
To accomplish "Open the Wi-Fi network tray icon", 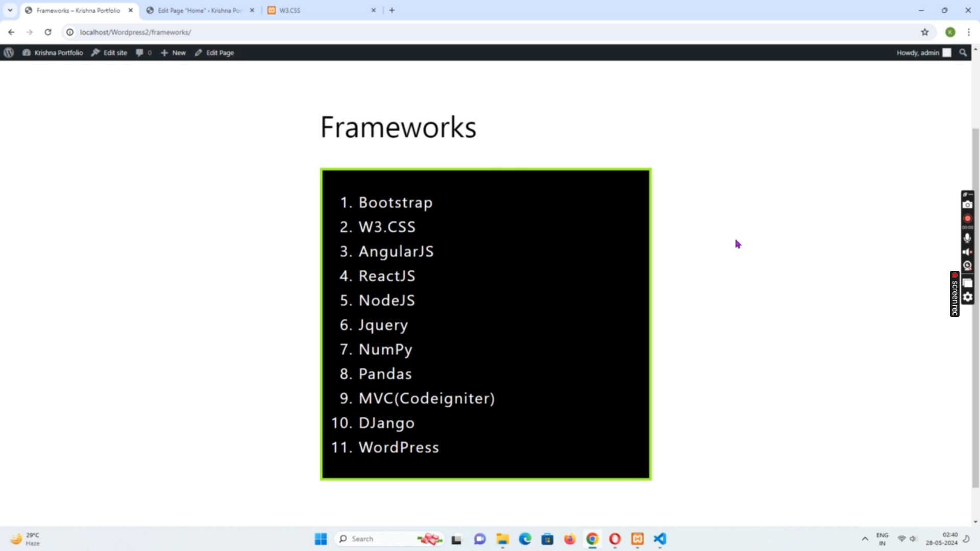I will pyautogui.click(x=901, y=539).
